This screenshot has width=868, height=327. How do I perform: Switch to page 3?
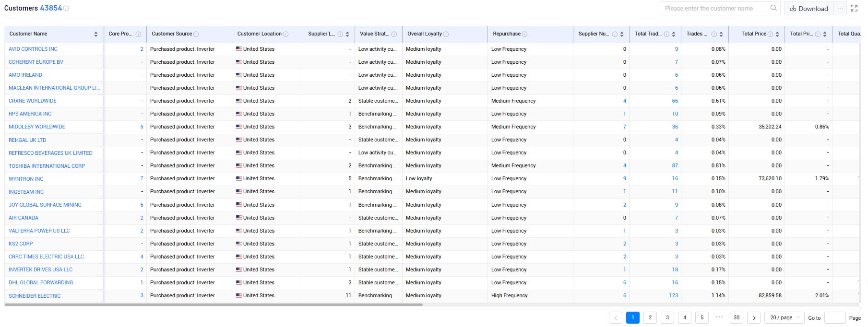(667, 318)
